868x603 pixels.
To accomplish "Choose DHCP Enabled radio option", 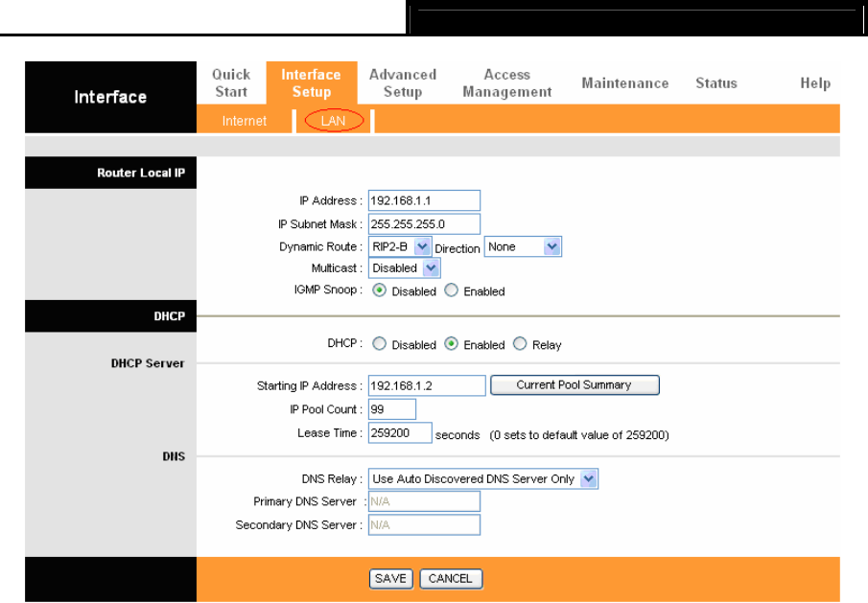I will tap(451, 344).
